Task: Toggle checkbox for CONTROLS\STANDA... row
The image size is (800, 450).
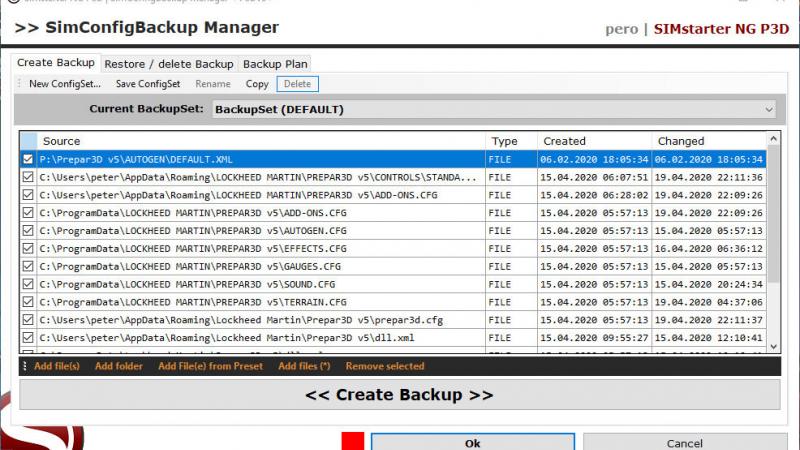Action: 28,177
